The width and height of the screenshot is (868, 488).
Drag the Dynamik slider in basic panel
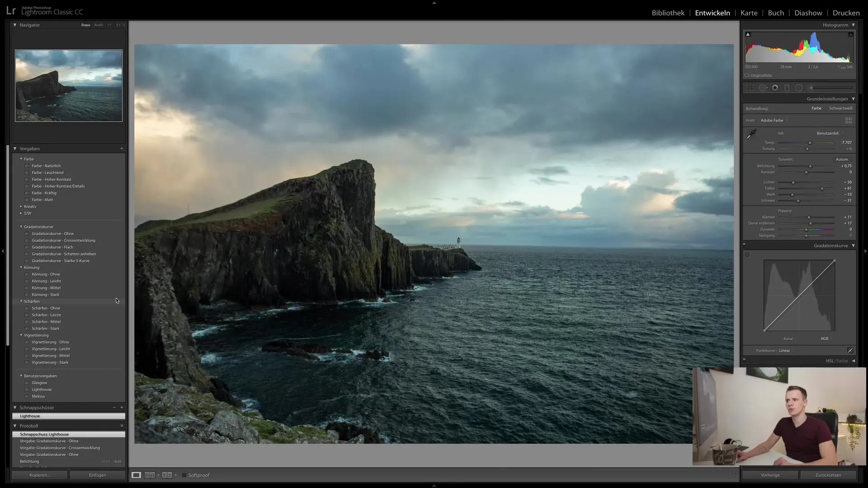tap(806, 230)
